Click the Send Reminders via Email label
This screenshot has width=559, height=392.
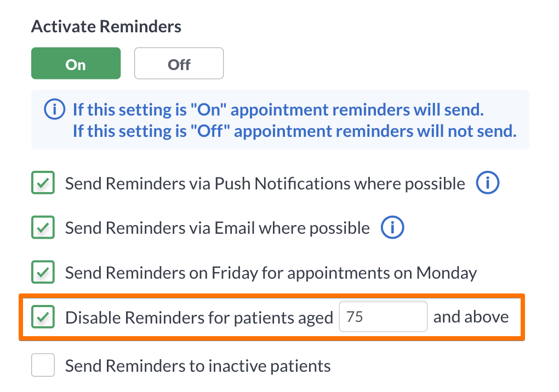[x=218, y=228]
